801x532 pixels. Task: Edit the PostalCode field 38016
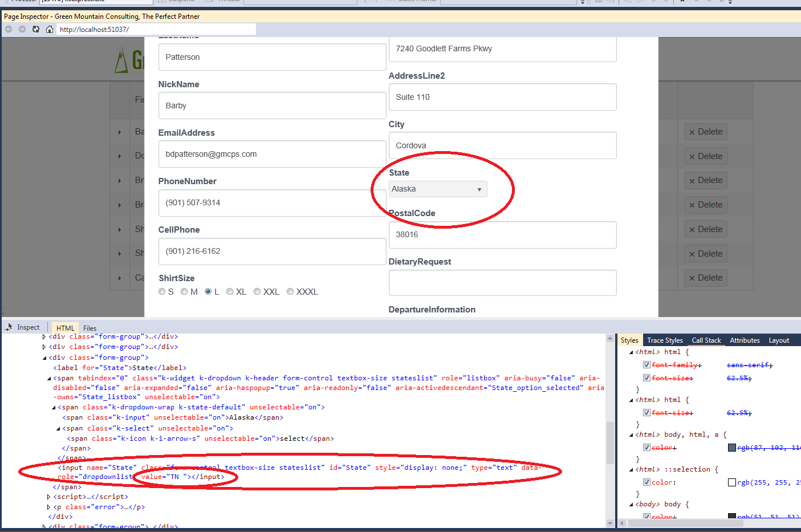click(502, 234)
